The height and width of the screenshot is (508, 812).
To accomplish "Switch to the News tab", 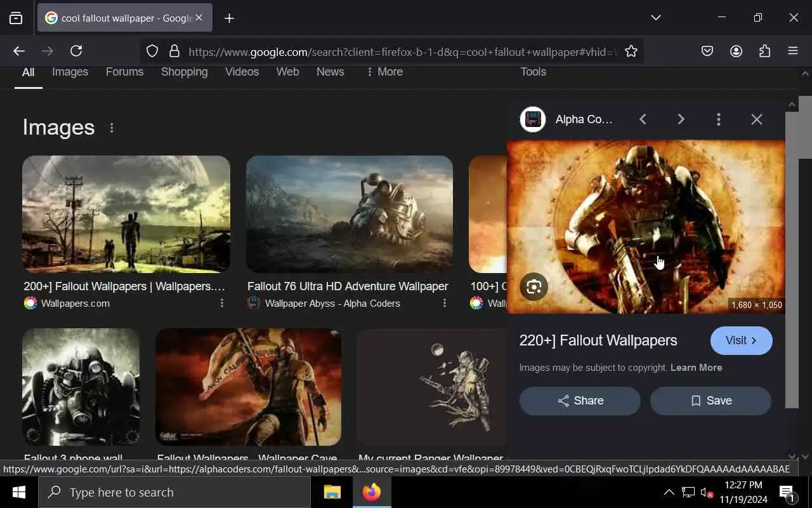I will pos(330,72).
